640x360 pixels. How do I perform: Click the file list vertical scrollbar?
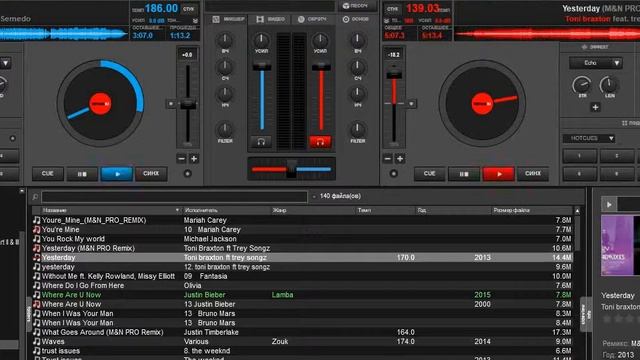577,233
